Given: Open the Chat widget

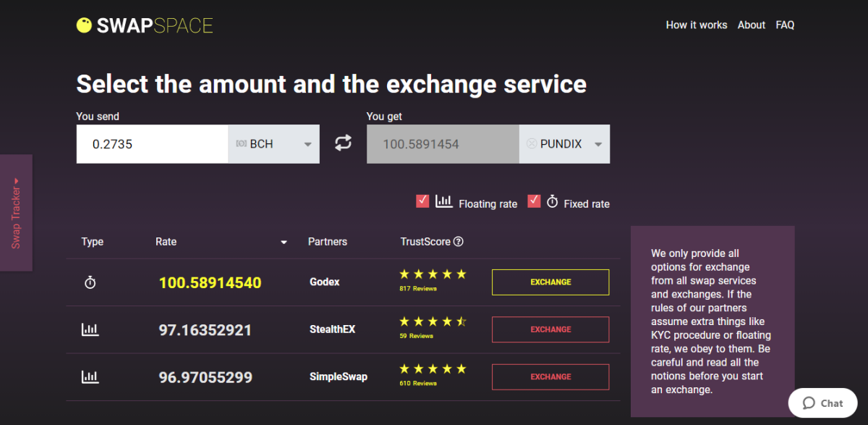Looking at the screenshot, I should 822,403.
